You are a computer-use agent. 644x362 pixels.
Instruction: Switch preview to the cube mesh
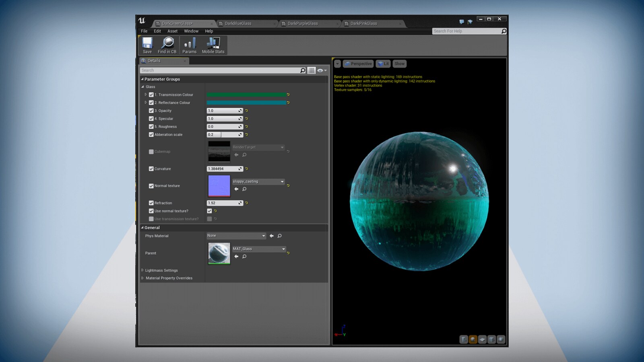point(491,339)
